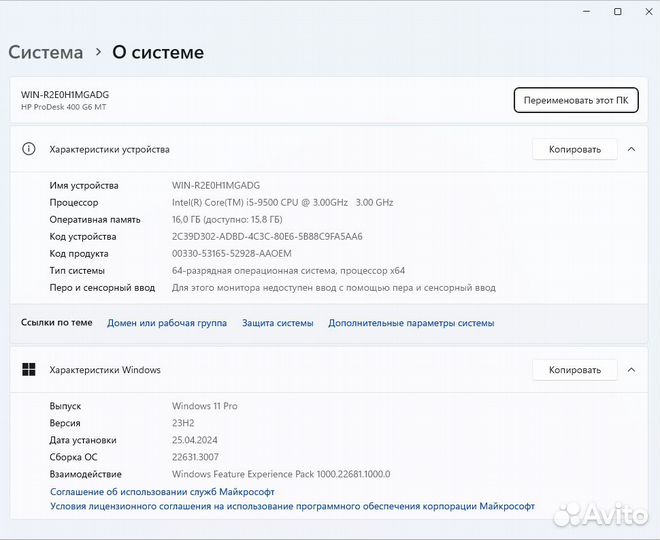Select Windows Feature Experience Pack value

click(x=281, y=474)
